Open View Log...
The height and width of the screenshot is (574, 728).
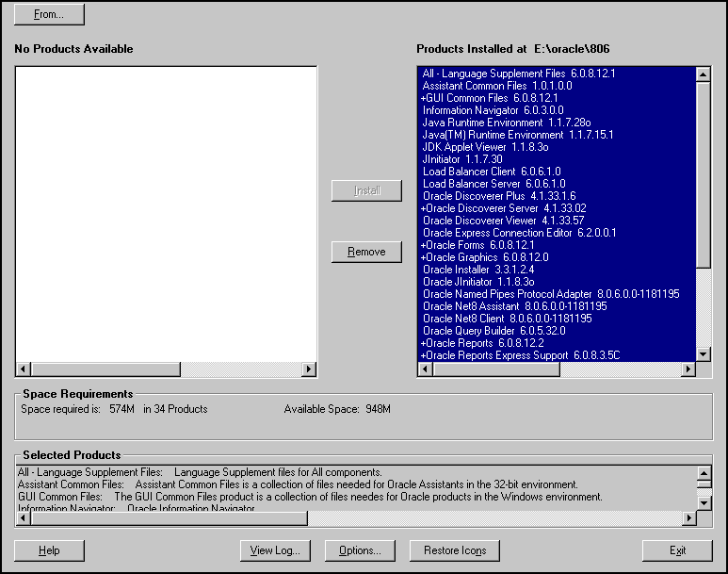click(275, 550)
